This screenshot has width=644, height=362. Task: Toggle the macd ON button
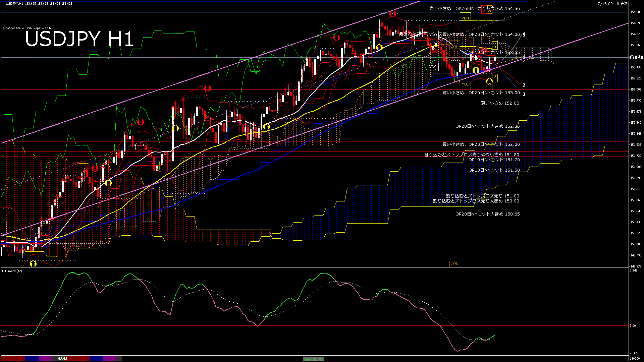[x=313, y=359]
